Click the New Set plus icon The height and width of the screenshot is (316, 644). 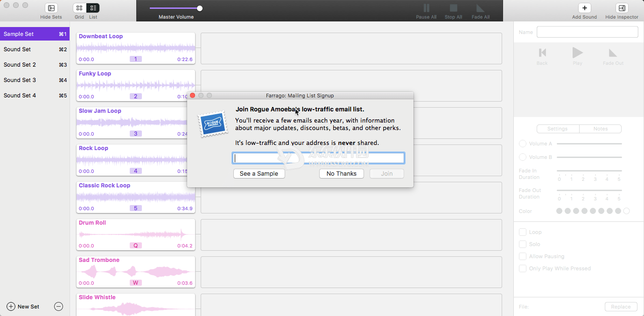[11, 306]
